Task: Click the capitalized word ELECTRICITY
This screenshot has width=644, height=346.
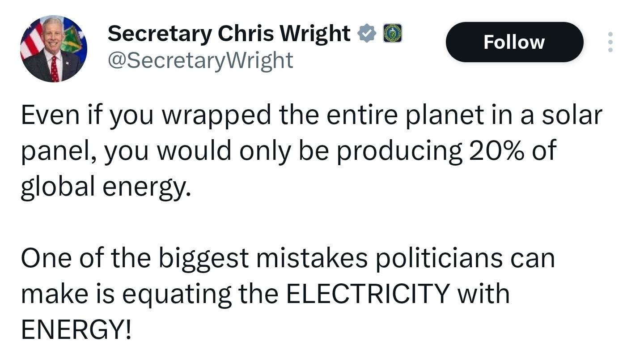Action: pos(368,294)
